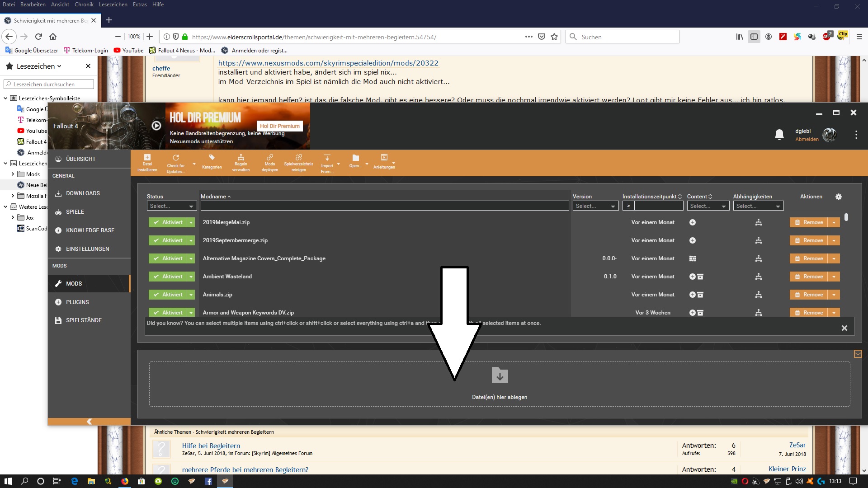
Task: Open the table settings gear icon
Action: point(839,197)
